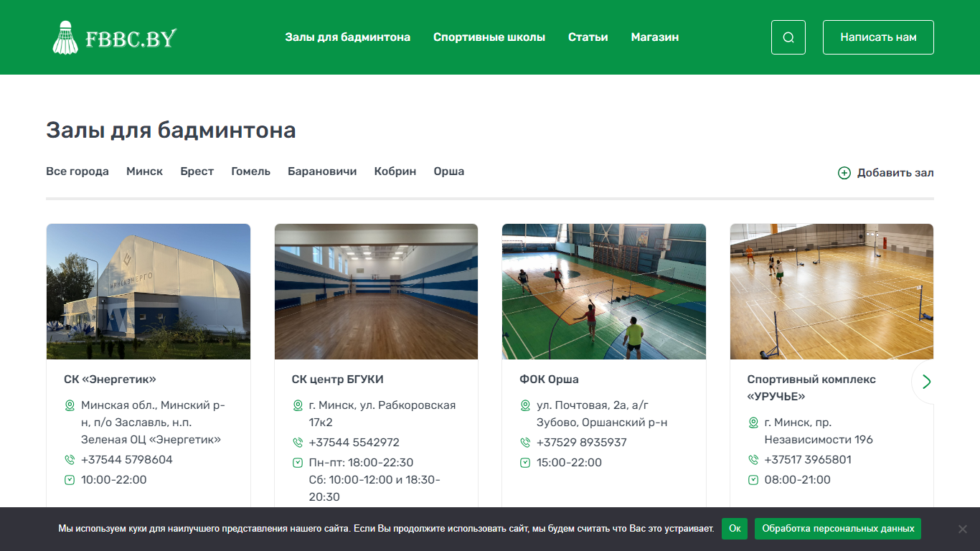This screenshot has width=980, height=551.
Task: Click the clock icon next to 08:00-21:00
Action: pos(753,480)
